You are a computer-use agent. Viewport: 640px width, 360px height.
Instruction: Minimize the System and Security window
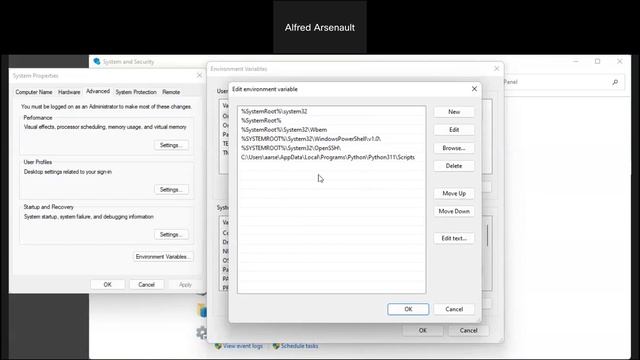click(x=576, y=61)
